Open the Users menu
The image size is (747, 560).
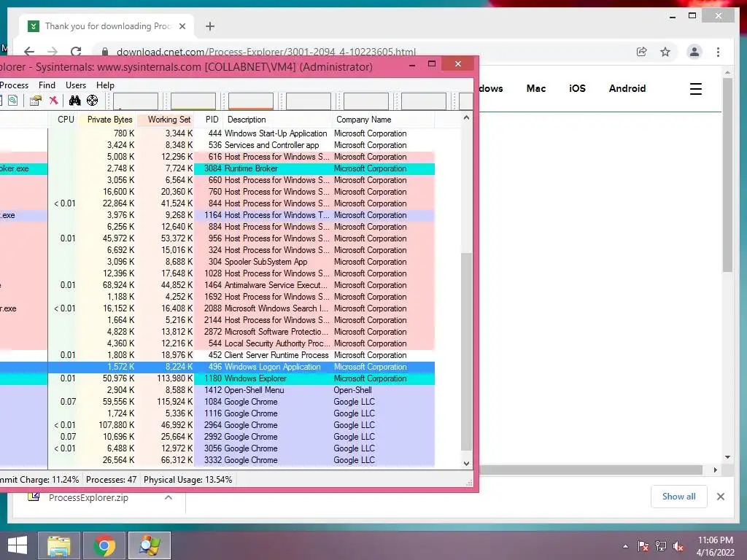(76, 85)
